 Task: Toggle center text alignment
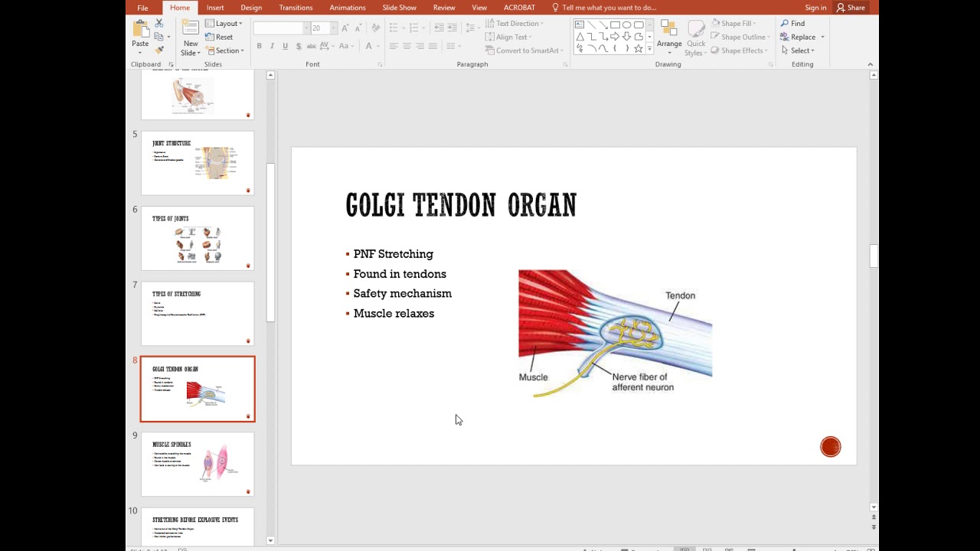pyautogui.click(x=407, y=46)
